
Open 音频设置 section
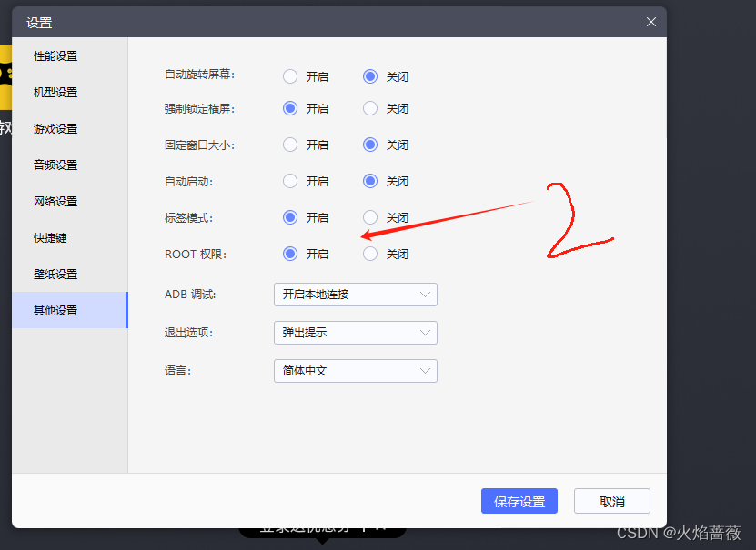pos(70,165)
